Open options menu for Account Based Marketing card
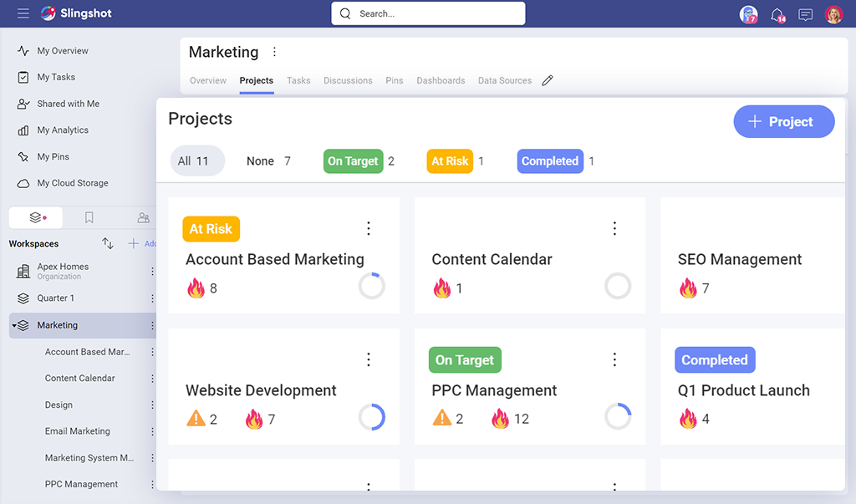Image resolution: width=856 pixels, height=504 pixels. [x=369, y=228]
